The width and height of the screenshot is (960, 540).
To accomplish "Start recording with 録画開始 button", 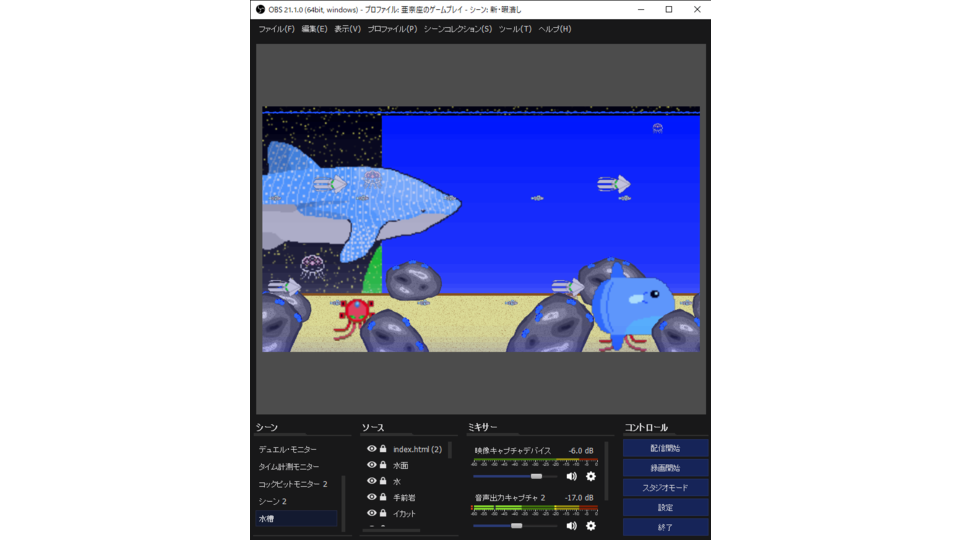I will pos(665,468).
